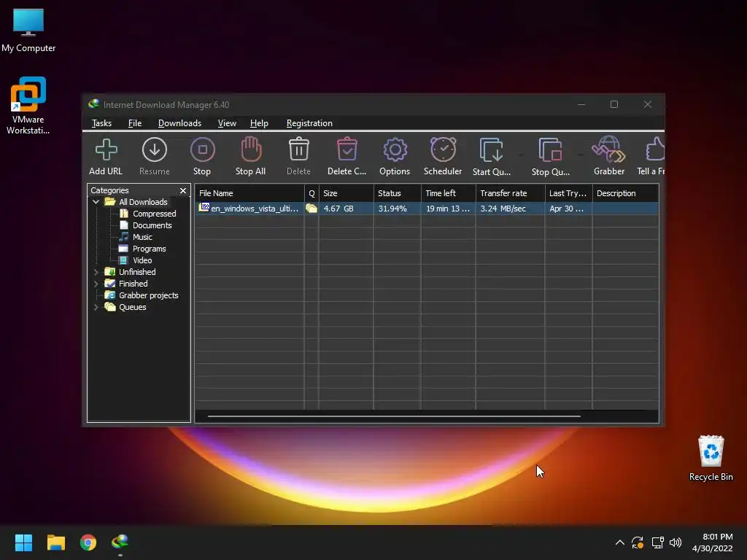The image size is (747, 560).
Task: Open the File menu
Action: coord(135,122)
